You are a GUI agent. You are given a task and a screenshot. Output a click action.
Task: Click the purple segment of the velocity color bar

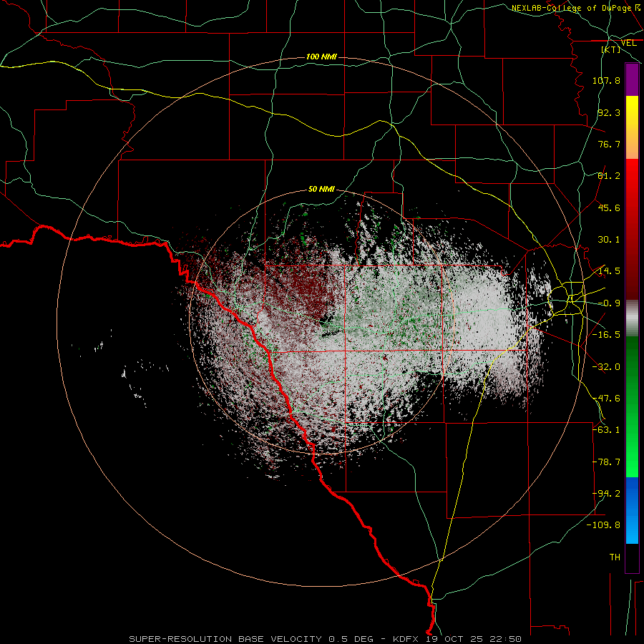pos(632,79)
